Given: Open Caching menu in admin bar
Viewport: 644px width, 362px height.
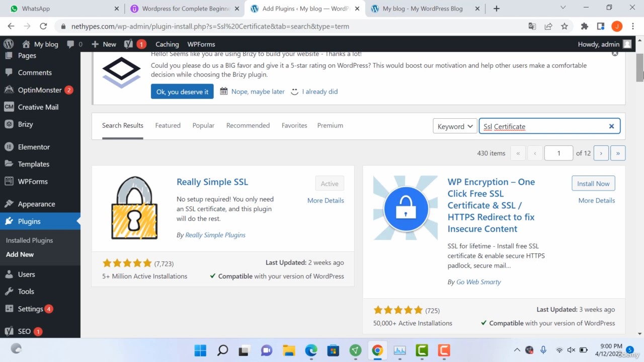Looking at the screenshot, I should point(167,44).
